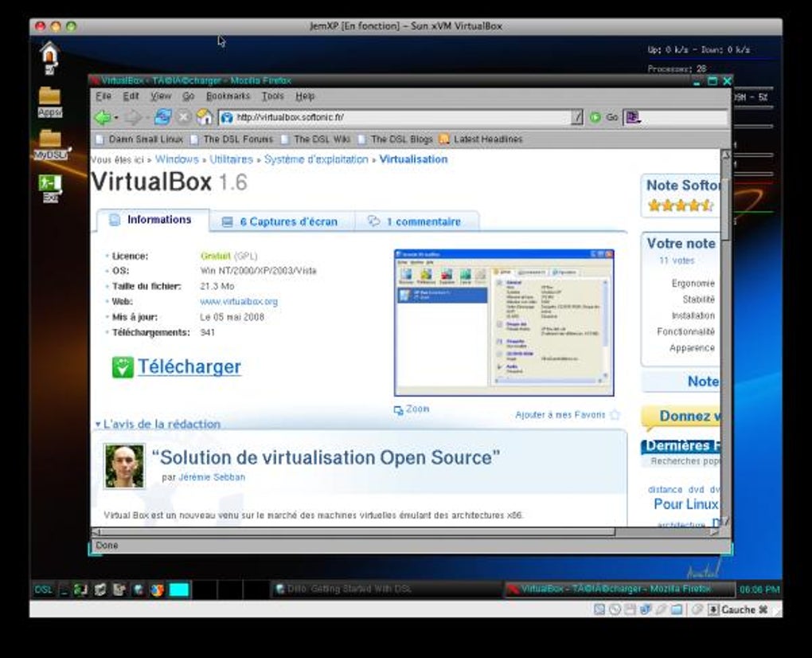Click the green Go button icon
Screen dimensions: 812x658
pyautogui.click(x=595, y=118)
